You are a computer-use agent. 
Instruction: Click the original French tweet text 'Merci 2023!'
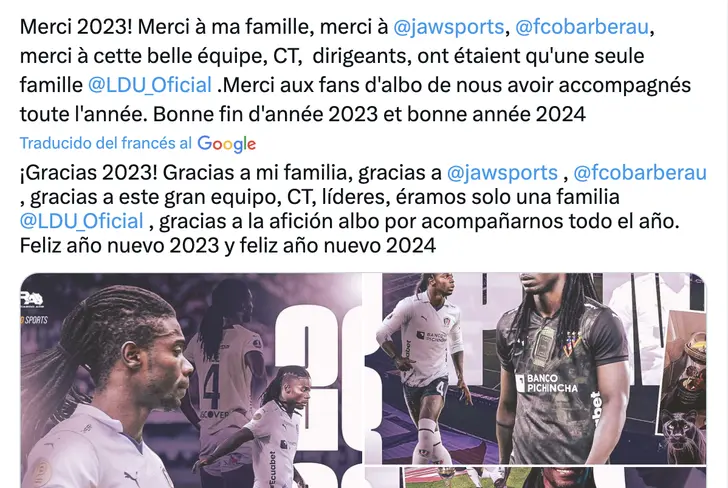click(x=76, y=27)
